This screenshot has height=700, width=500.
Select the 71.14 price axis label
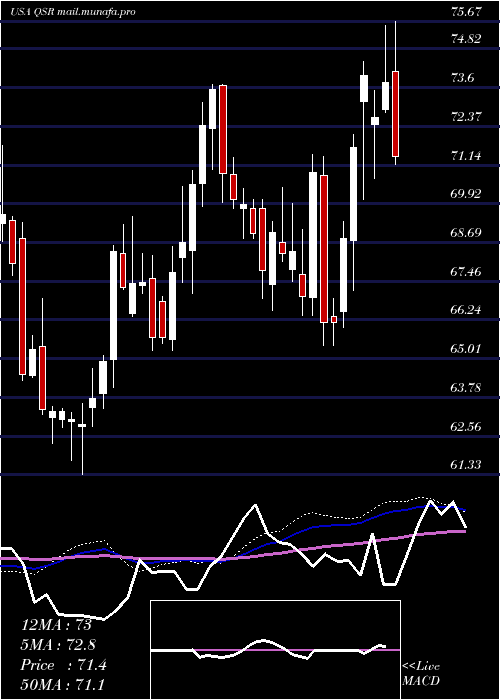coord(466,156)
